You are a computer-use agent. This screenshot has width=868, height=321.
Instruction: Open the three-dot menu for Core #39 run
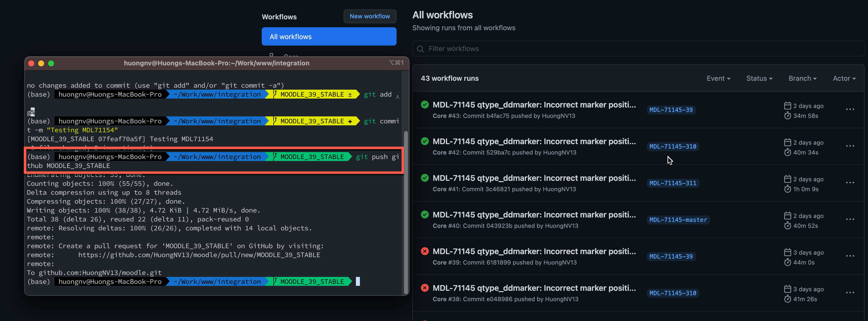(850, 256)
